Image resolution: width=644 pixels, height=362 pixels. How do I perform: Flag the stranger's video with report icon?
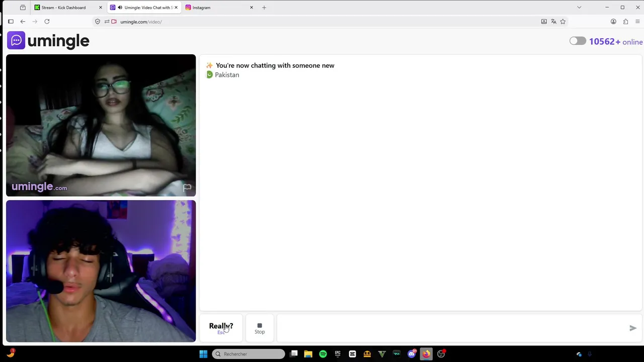(x=187, y=188)
